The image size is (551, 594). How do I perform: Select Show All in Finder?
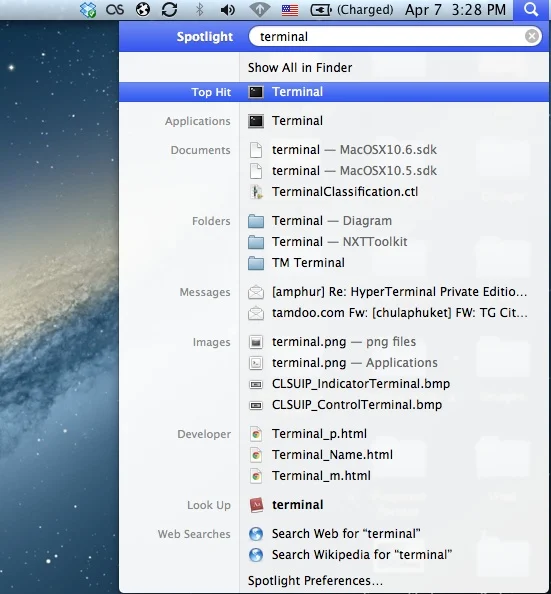click(x=300, y=67)
